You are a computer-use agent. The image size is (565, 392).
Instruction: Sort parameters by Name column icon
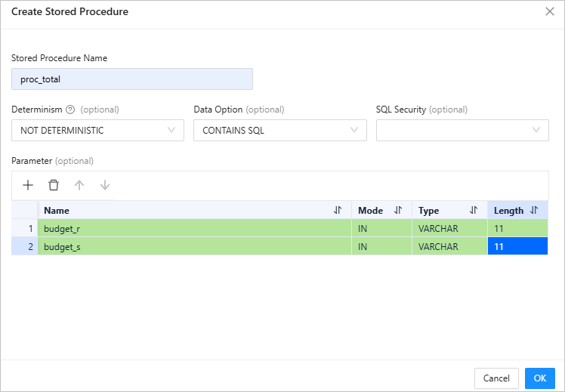[x=338, y=211]
